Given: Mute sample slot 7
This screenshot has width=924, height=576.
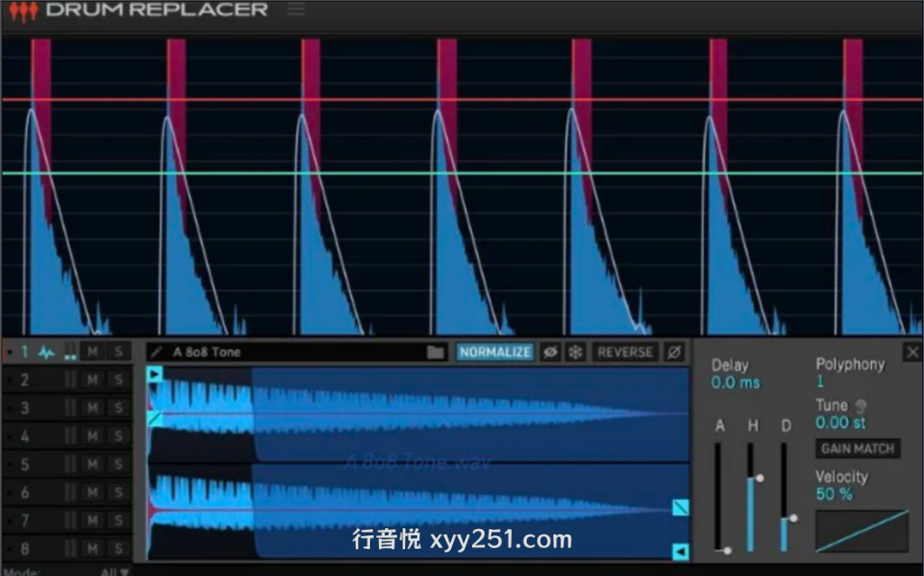Looking at the screenshot, I should (93, 521).
